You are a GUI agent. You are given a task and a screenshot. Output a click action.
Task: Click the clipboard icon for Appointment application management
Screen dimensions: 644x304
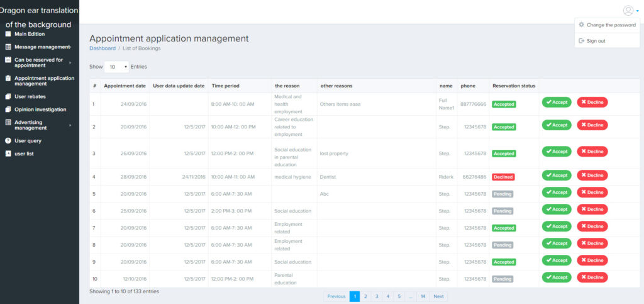(8, 78)
